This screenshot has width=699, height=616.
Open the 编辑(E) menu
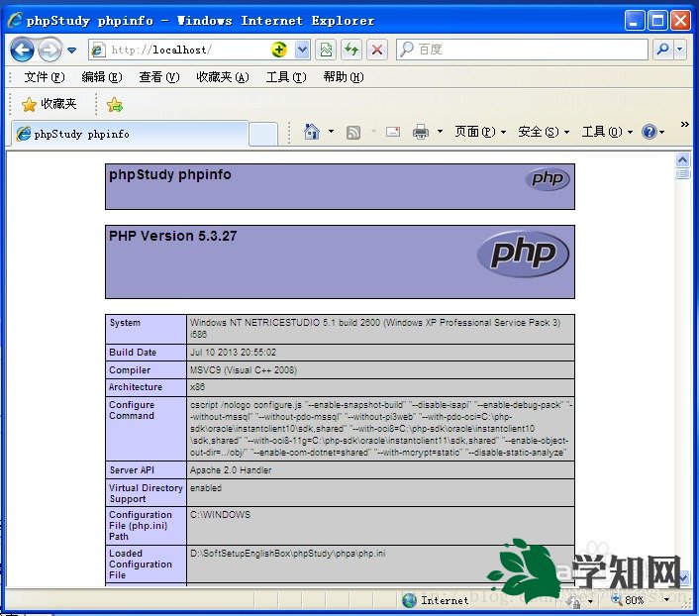[x=102, y=77]
